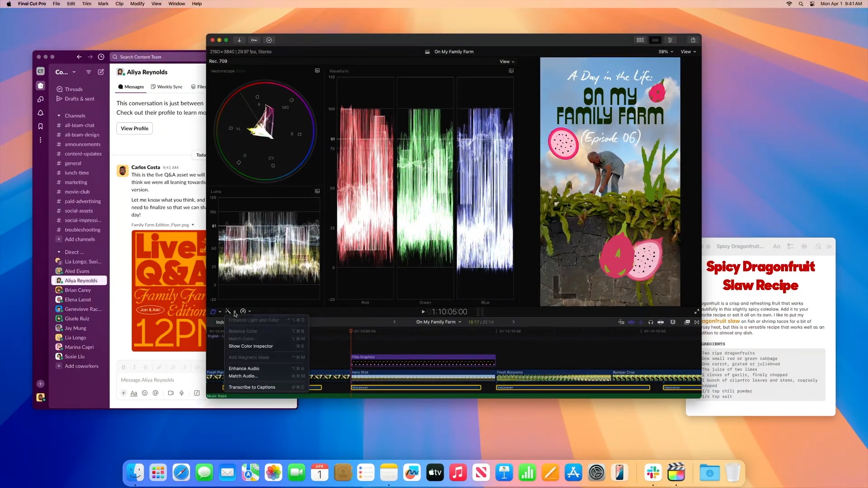Click the headphones audio skimming icon

[651, 322]
